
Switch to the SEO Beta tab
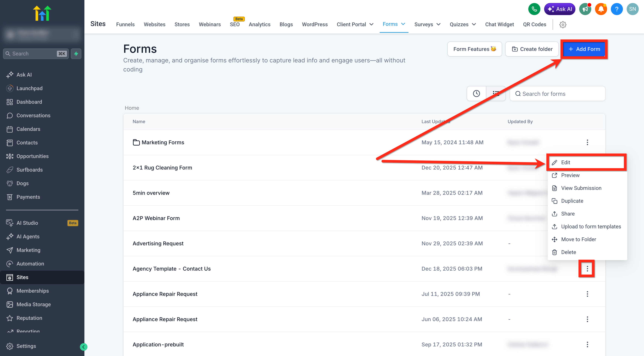point(235,25)
